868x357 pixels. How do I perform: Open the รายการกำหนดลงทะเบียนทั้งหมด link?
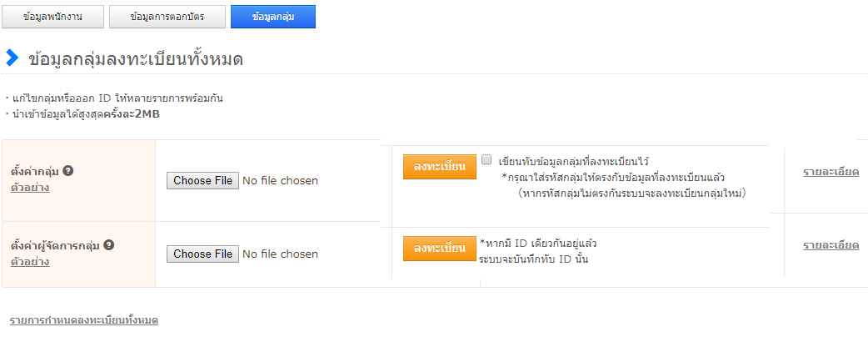click(x=84, y=320)
